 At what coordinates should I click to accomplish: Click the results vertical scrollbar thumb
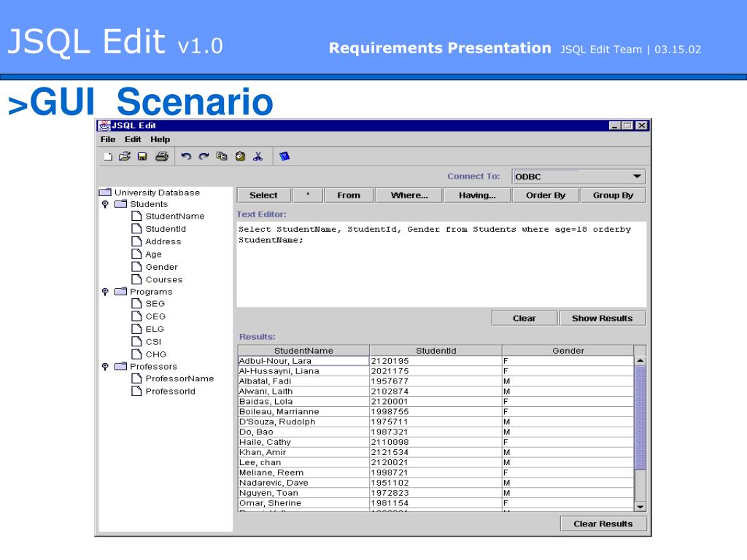[x=640, y=418]
